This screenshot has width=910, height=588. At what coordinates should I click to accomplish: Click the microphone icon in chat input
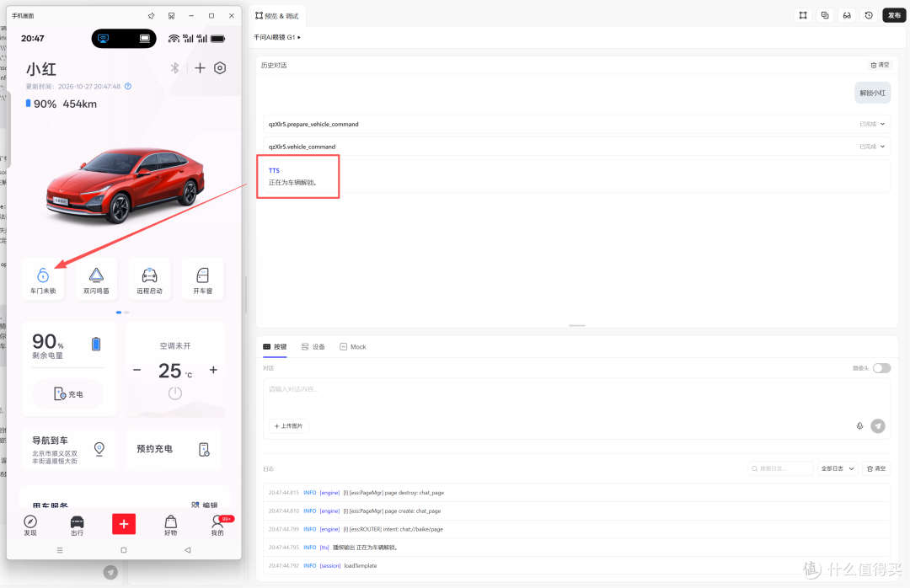click(x=859, y=426)
